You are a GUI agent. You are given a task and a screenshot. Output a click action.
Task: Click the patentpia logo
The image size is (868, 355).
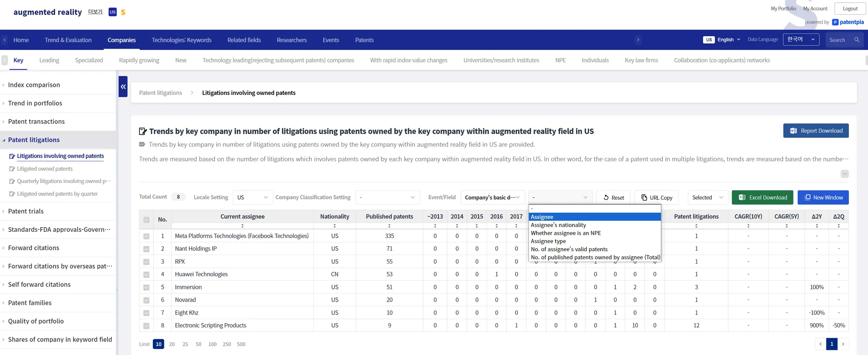pyautogui.click(x=848, y=22)
